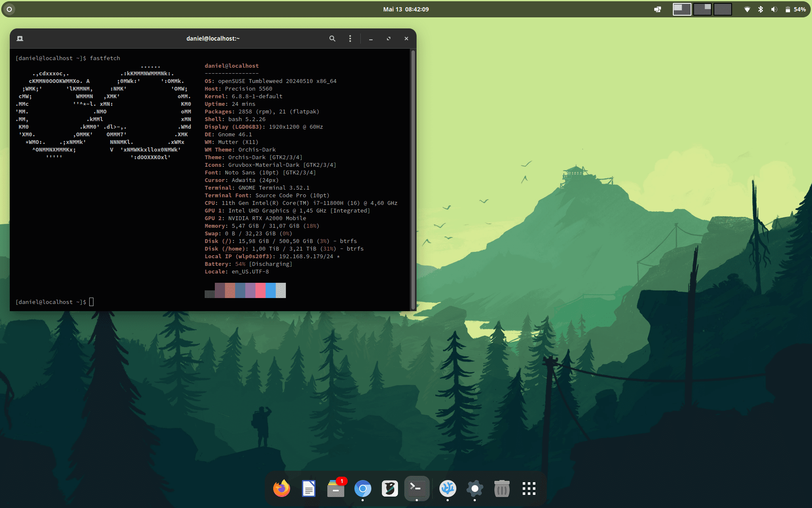Switch to the third workspace thumbnail

(x=723, y=9)
